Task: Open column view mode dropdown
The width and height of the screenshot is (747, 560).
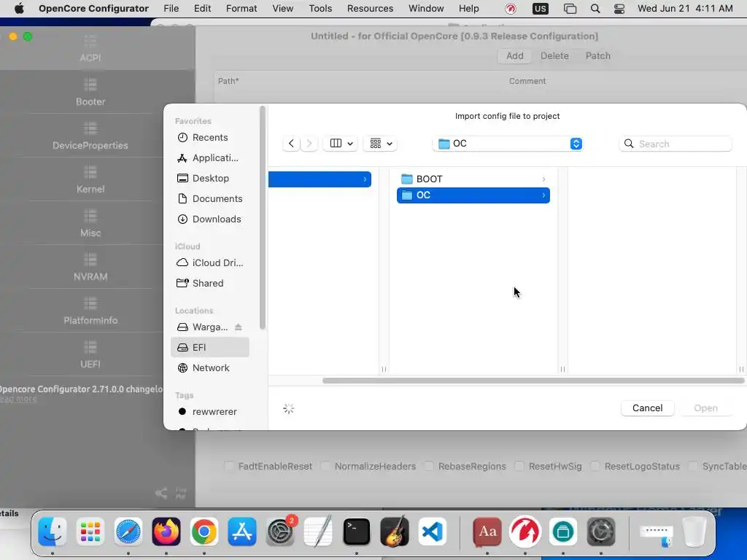Action: pyautogui.click(x=341, y=144)
